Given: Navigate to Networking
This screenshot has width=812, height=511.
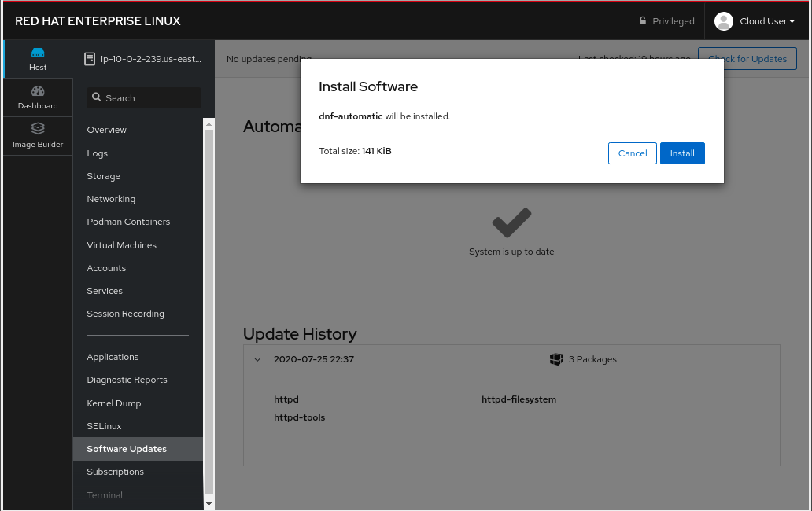Looking at the screenshot, I should (x=111, y=199).
